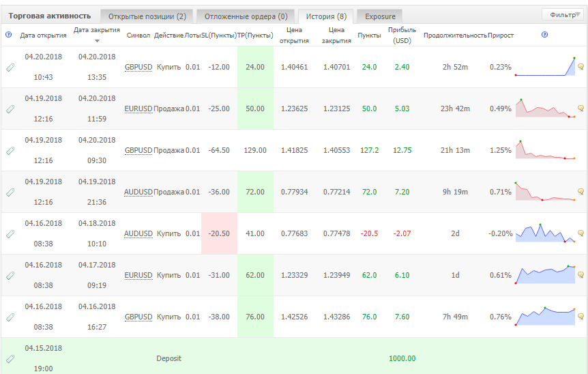Open growth chart for 0.49% trade

click(x=545, y=109)
